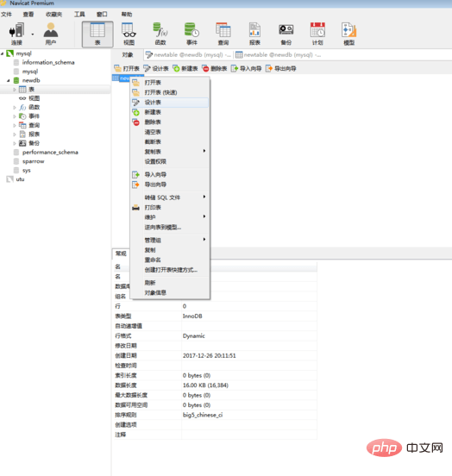Open the 帮助 (Help) menu
This screenshot has height=476, width=452.
tap(127, 15)
